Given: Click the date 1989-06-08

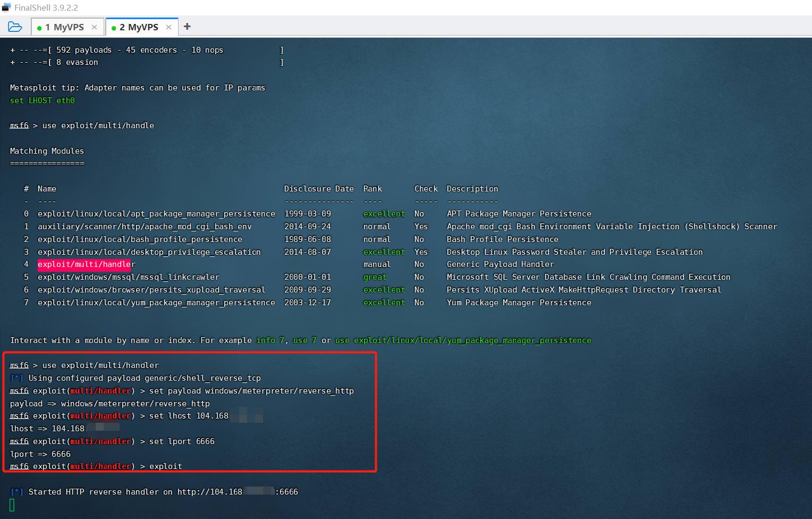Looking at the screenshot, I should 307,239.
